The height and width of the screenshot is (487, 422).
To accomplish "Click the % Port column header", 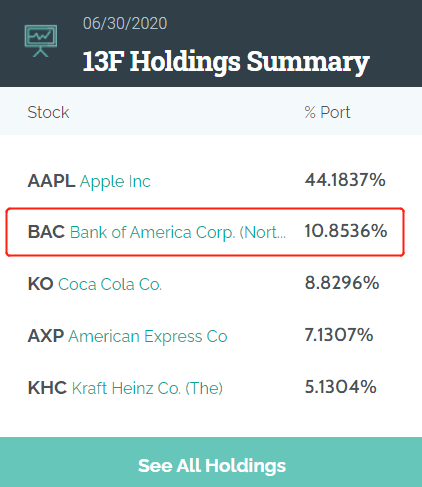I will [x=327, y=112].
